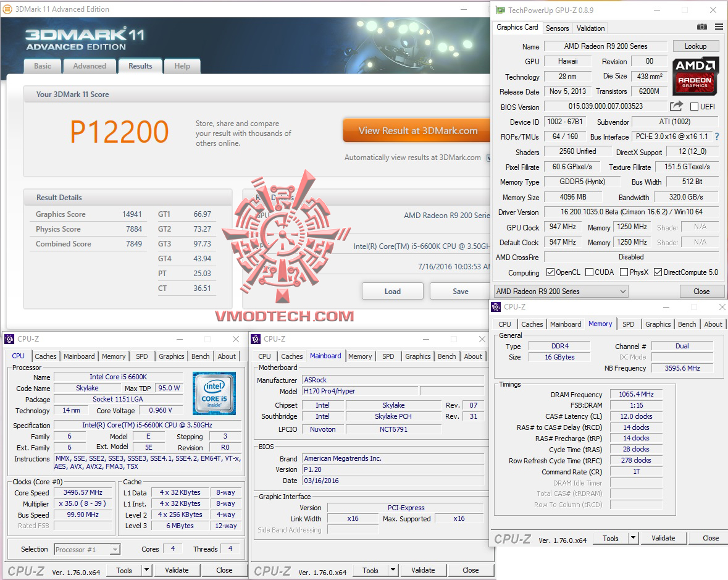Click the Graphics Score value 14941

tap(132, 214)
